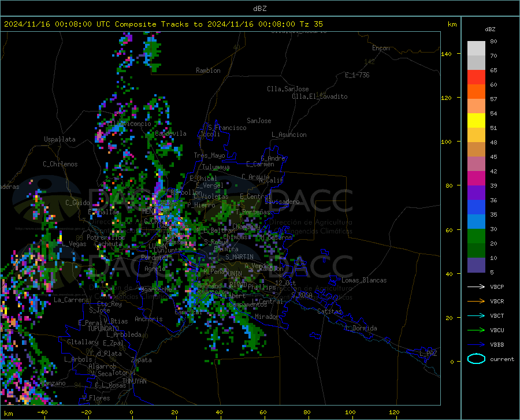This screenshot has height=420, width=520.
Task: Click the 'Villavicencio' map label
Action: pyautogui.click(x=128, y=124)
